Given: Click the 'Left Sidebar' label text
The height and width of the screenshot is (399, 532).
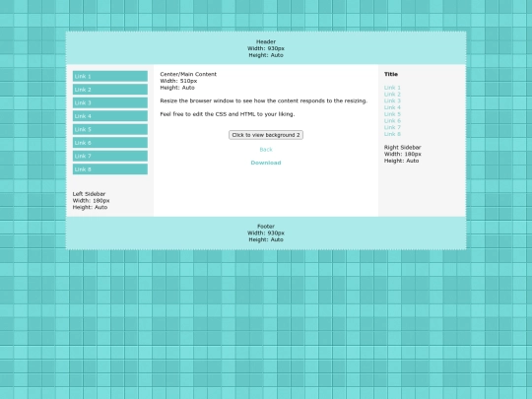Looking at the screenshot, I should tap(89, 194).
